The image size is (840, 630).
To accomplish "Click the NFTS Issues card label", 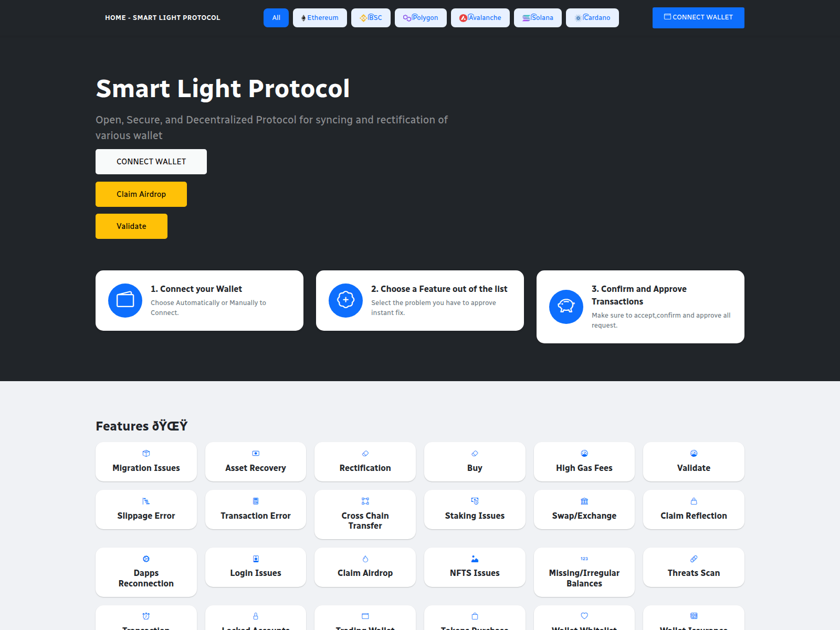I will [475, 573].
